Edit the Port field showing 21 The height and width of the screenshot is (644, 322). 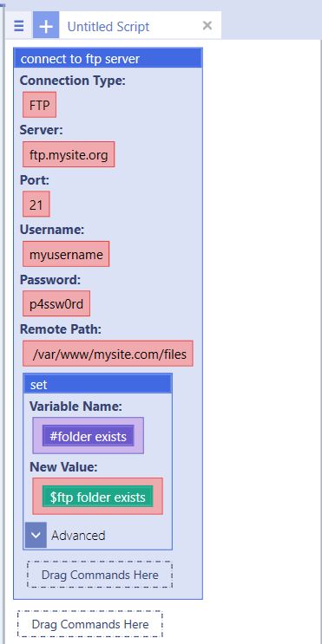pos(36,205)
